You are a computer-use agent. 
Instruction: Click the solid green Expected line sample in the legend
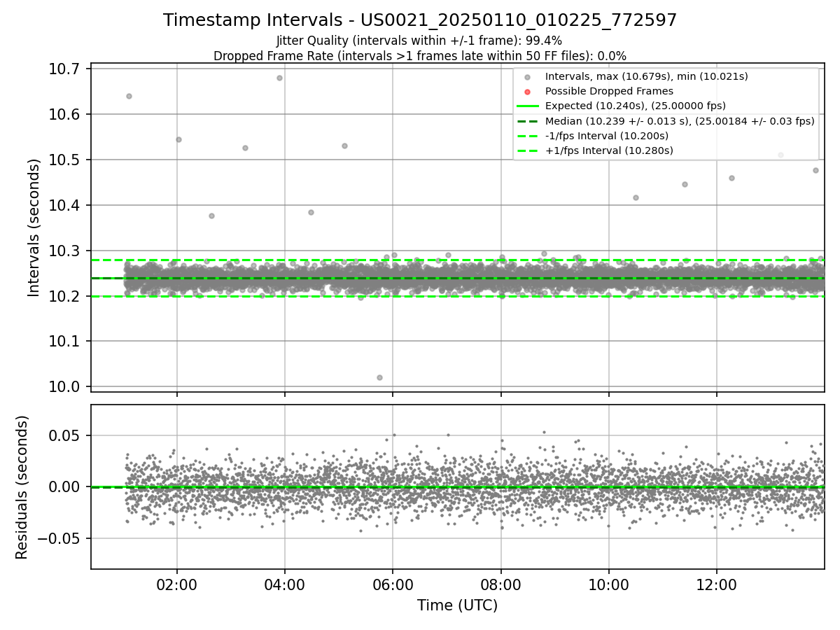click(x=528, y=106)
